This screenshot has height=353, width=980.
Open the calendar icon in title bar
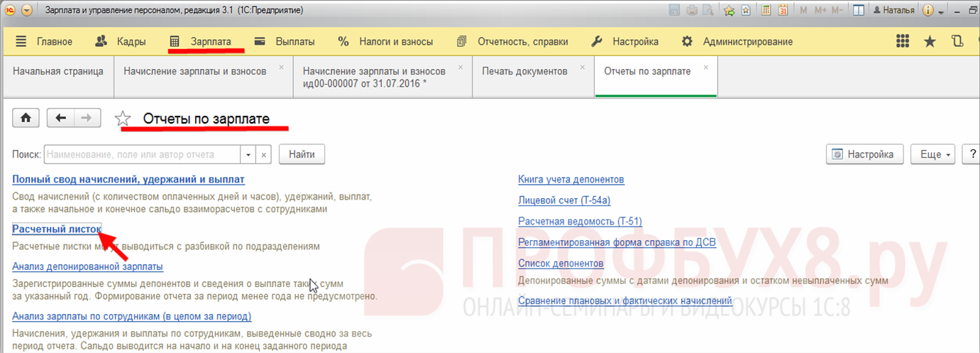click(783, 11)
